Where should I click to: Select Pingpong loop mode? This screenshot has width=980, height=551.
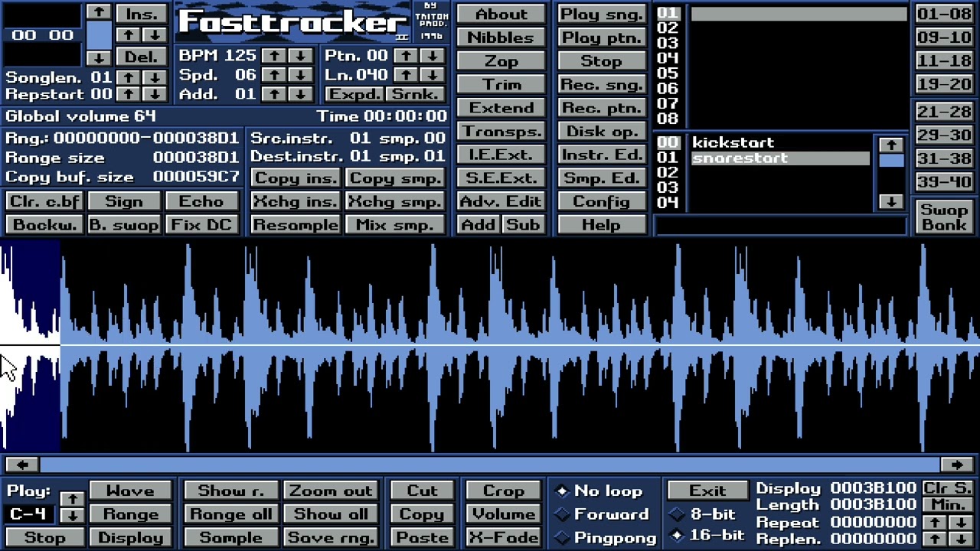click(x=605, y=538)
